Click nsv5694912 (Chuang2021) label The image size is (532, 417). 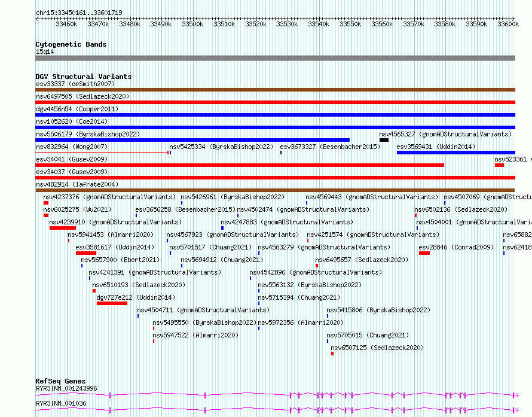click(x=222, y=260)
